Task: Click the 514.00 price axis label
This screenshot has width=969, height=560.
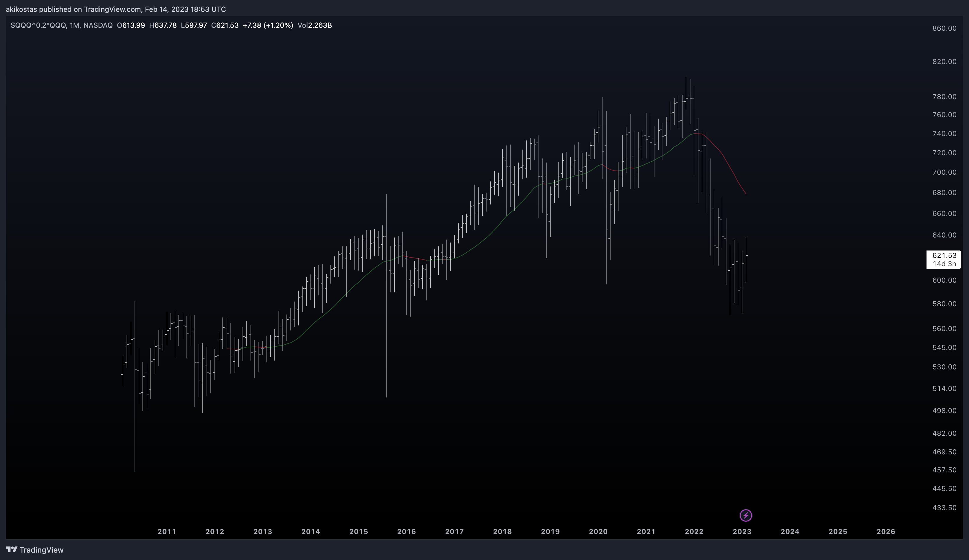Action: click(x=945, y=389)
